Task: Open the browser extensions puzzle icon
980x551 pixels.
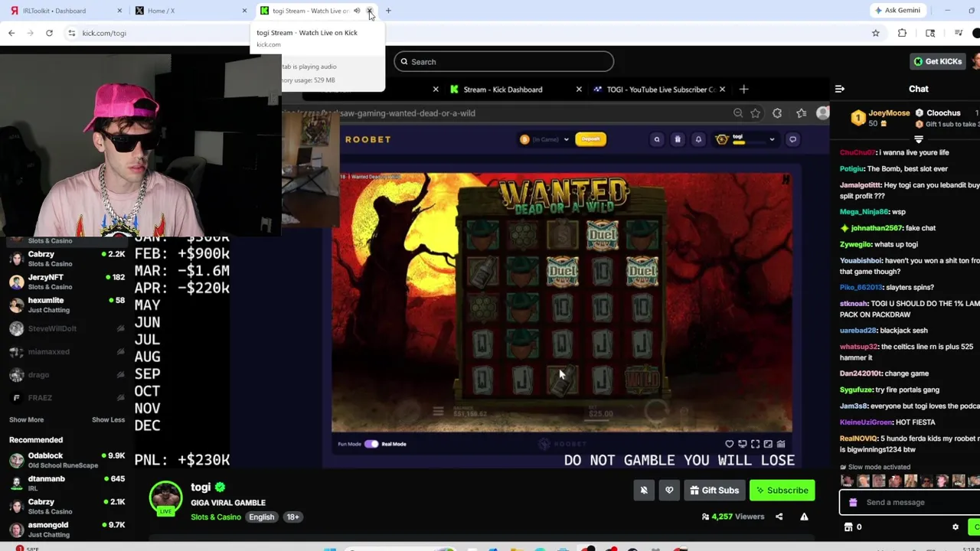Action: click(903, 33)
